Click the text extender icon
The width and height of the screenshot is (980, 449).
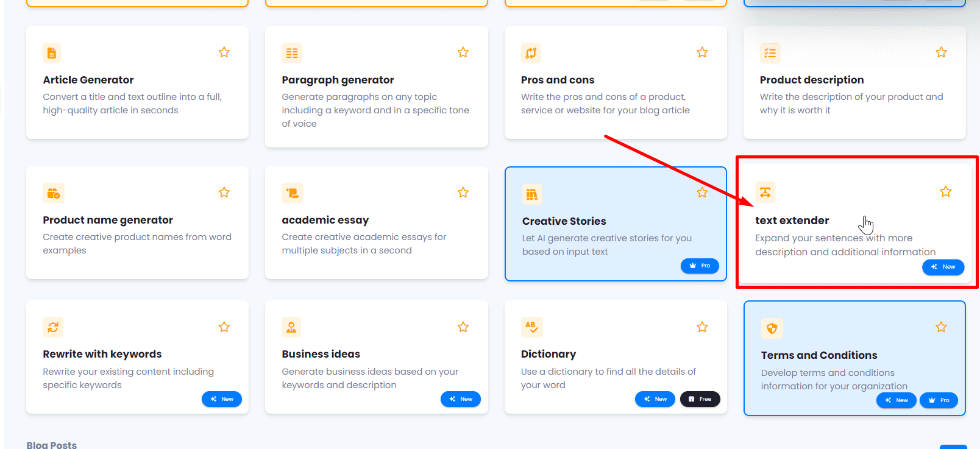coord(765,192)
